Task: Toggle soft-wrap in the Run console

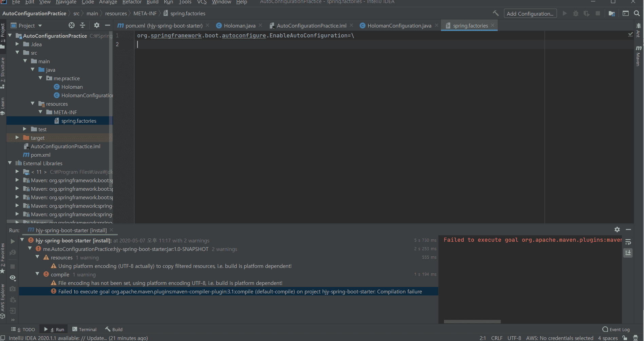Action: [x=628, y=242]
